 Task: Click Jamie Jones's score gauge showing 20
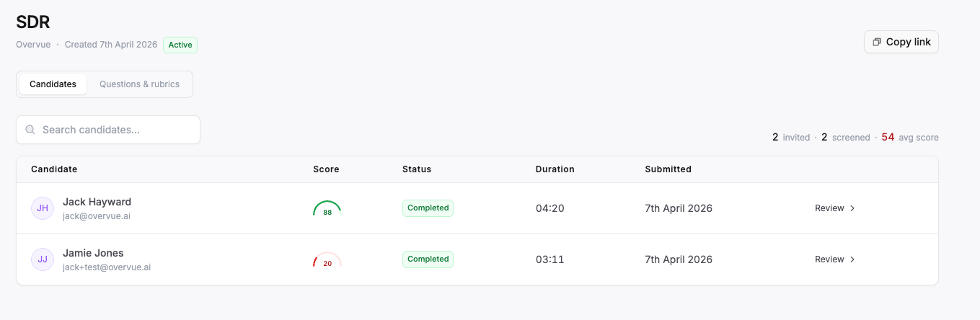pos(327,260)
